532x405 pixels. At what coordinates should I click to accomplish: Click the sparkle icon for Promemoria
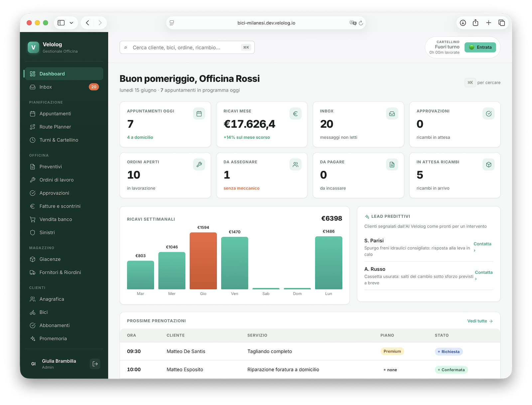tap(33, 338)
